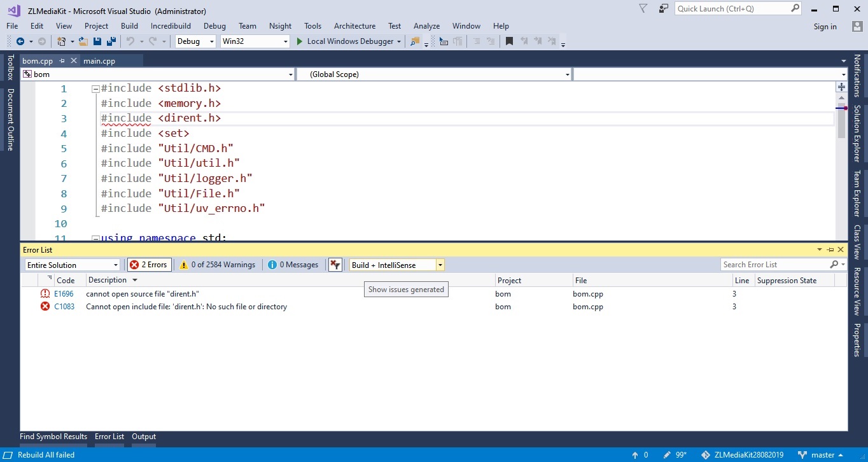Click the master branch icon in status bar

pos(802,454)
